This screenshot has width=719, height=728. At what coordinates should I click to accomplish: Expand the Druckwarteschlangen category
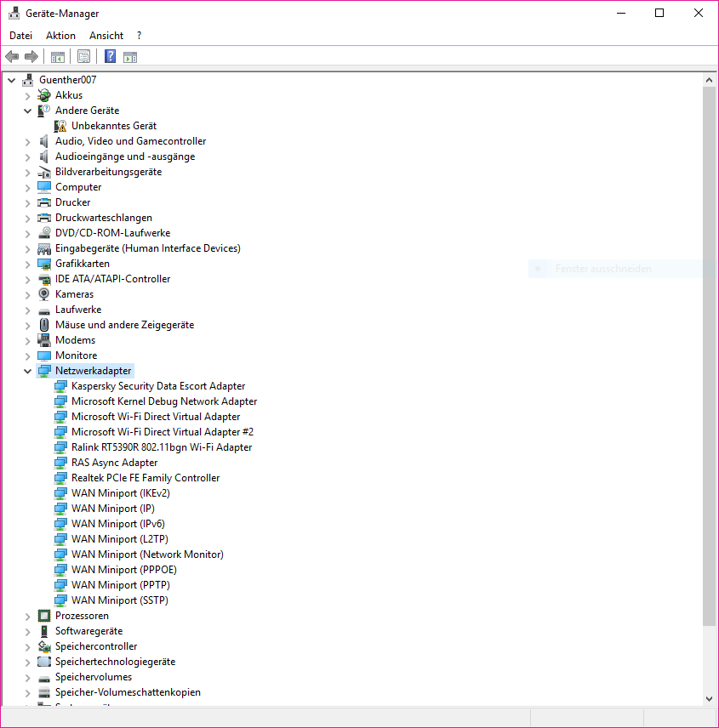click(28, 219)
